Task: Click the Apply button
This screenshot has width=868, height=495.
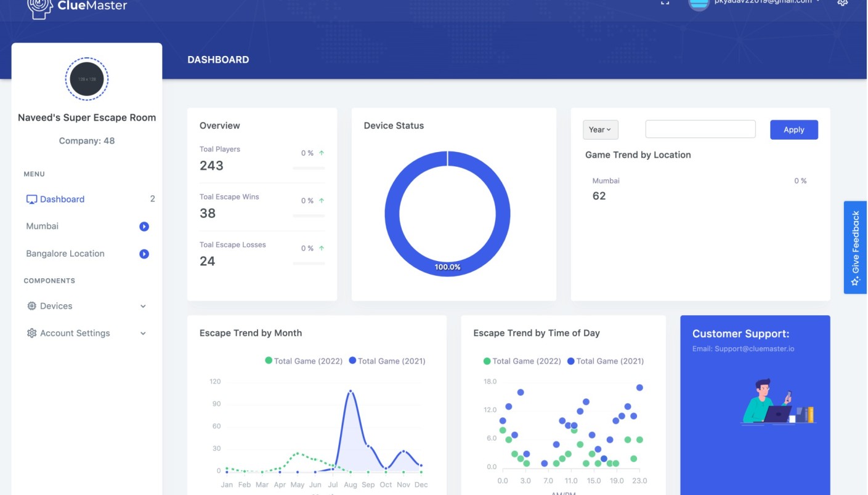Action: pyautogui.click(x=794, y=130)
